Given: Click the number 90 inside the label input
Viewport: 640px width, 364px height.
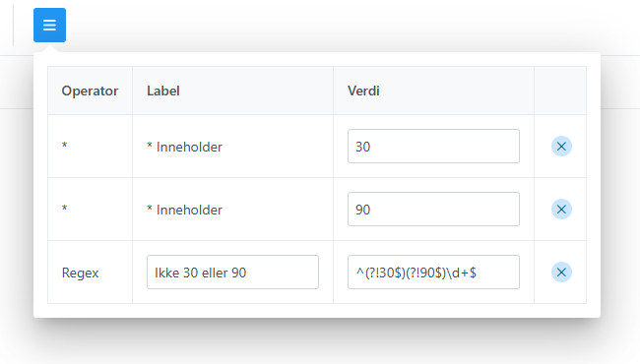Looking at the screenshot, I should pos(239,273).
